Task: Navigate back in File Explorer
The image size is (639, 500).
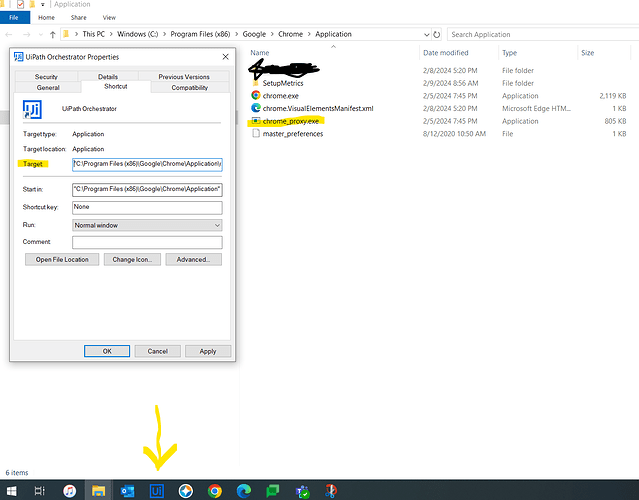Action: pyautogui.click(x=9, y=35)
